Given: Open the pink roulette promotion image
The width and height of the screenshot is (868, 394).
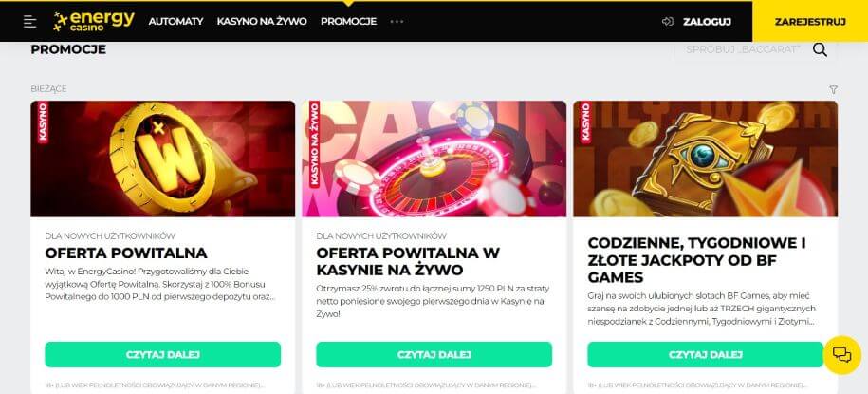Looking at the screenshot, I should [x=434, y=159].
